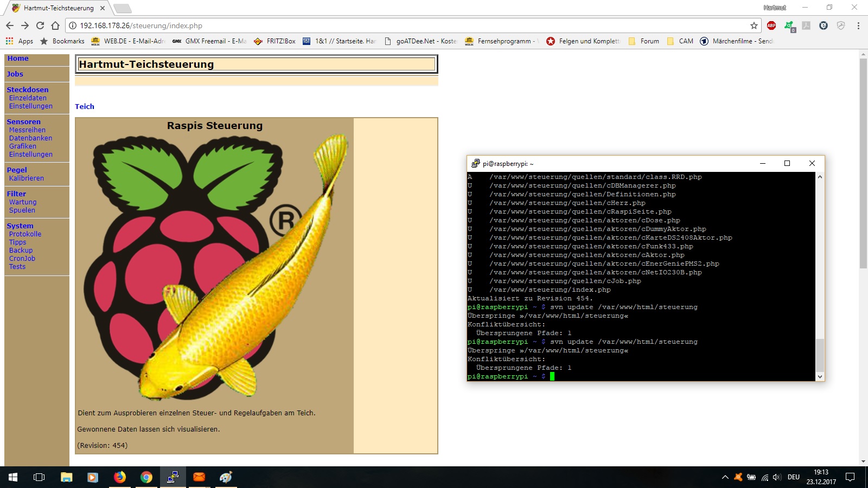Image resolution: width=868 pixels, height=488 pixels.
Task: Launch Firefox from the taskbar
Action: (x=119, y=477)
